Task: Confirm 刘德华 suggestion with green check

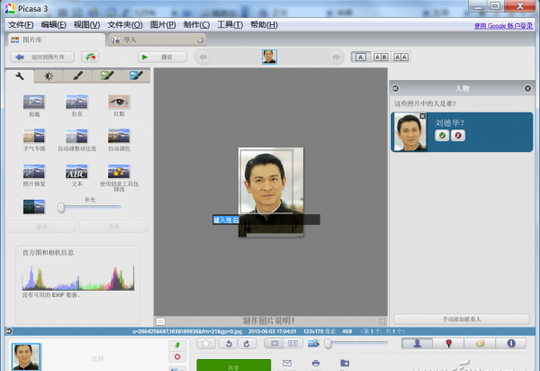Action: pos(442,135)
